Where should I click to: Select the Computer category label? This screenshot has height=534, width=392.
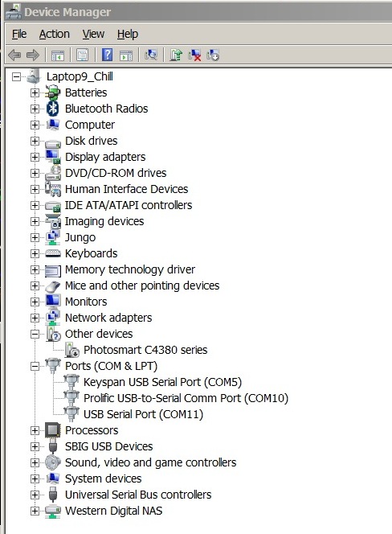pos(90,125)
